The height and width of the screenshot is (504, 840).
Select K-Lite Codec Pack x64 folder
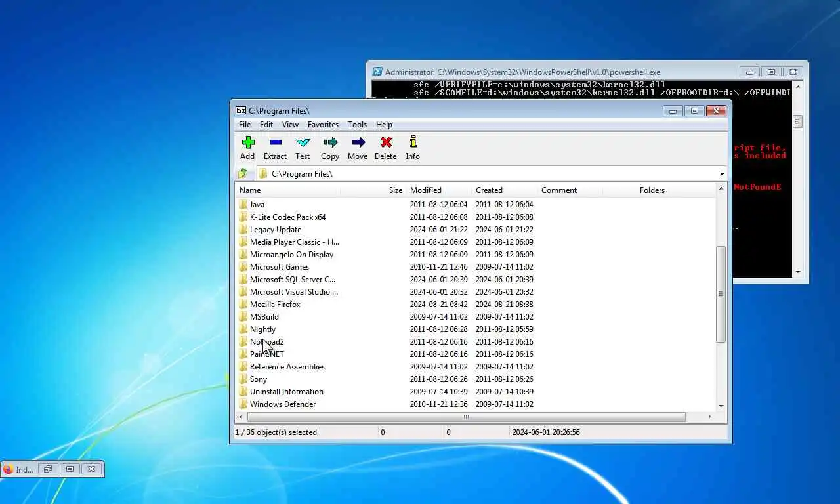tap(287, 217)
